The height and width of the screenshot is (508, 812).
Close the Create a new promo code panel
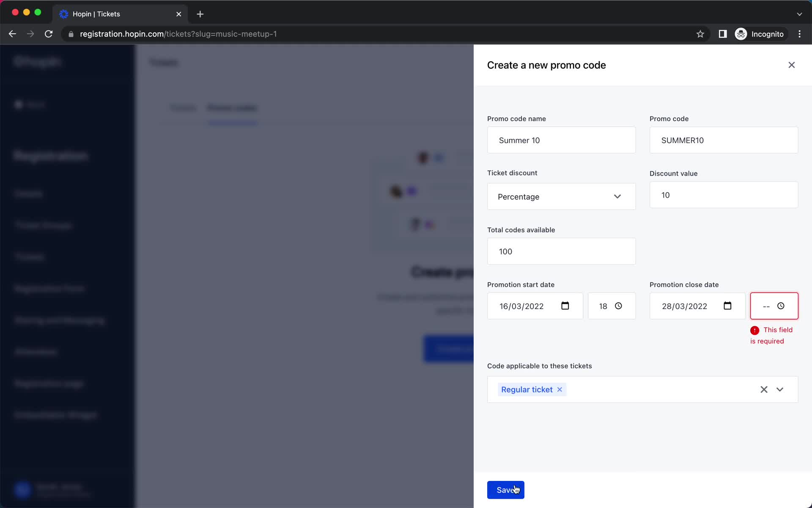pyautogui.click(x=791, y=65)
